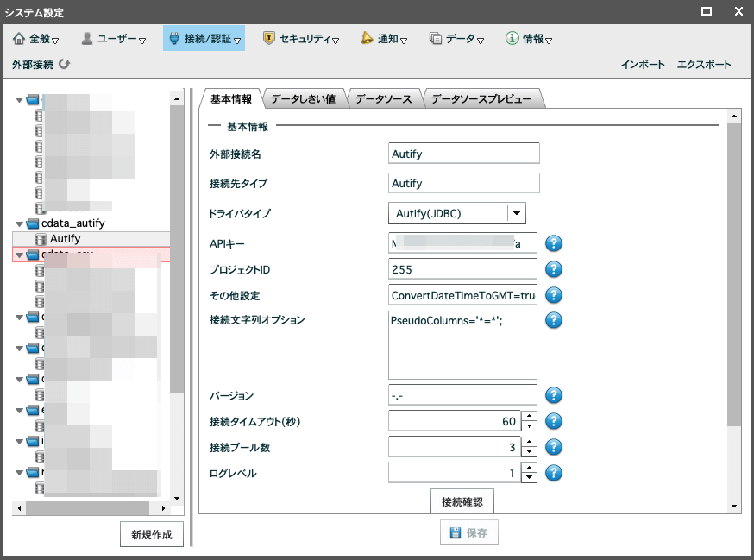Open the データ data menu
The height and width of the screenshot is (560, 754).
click(x=456, y=39)
